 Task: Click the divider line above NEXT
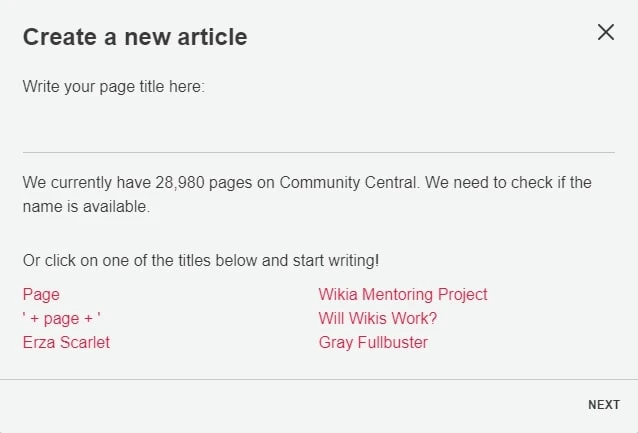pos(318,379)
